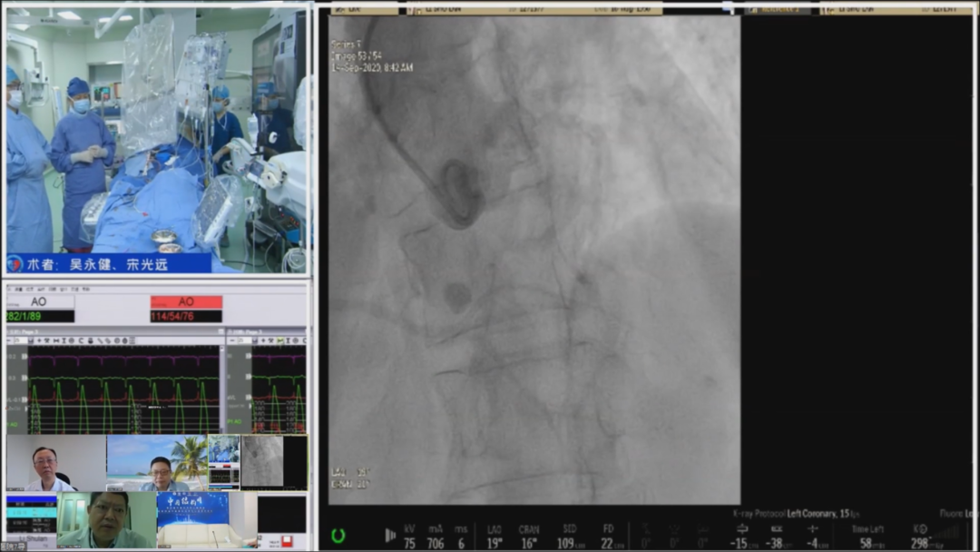Click the kV value 75
This screenshot has width=980, height=552.
409,543
